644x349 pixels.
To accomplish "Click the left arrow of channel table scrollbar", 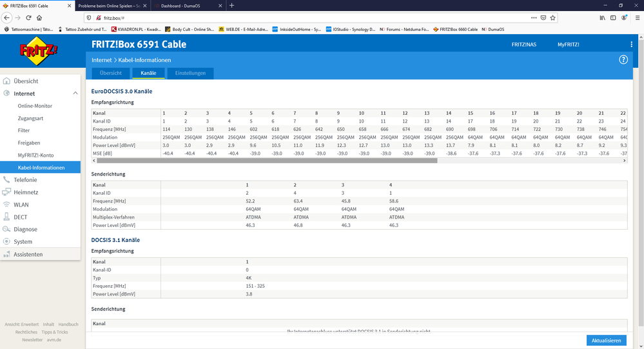I will click(x=94, y=161).
